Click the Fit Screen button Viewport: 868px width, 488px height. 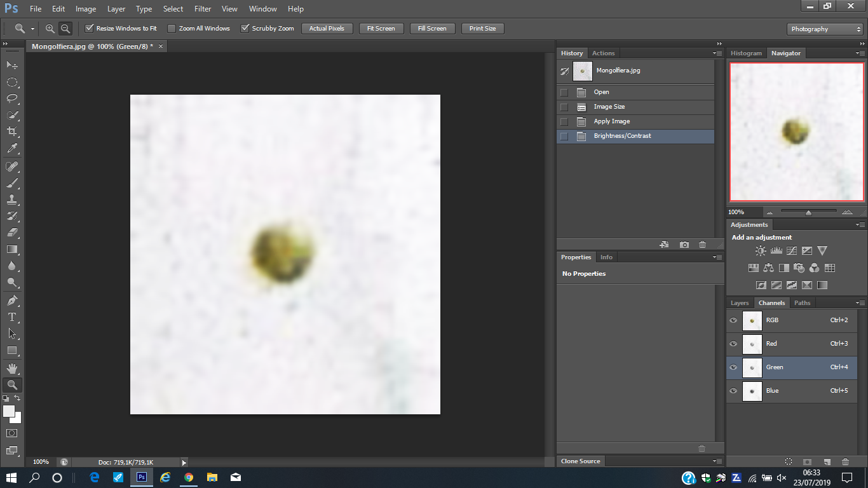pyautogui.click(x=381, y=29)
